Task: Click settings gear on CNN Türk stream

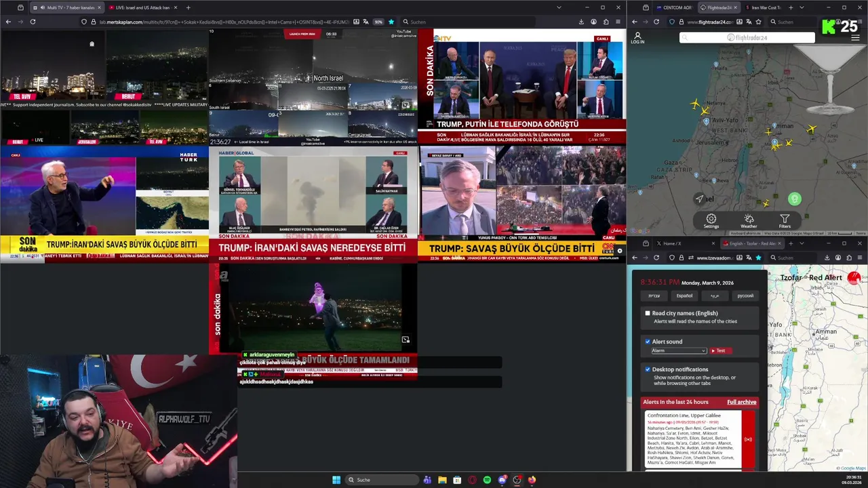Action: pos(619,251)
